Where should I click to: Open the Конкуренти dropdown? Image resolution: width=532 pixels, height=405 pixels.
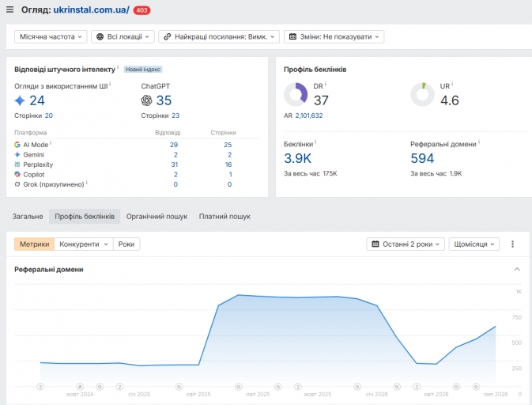(84, 244)
